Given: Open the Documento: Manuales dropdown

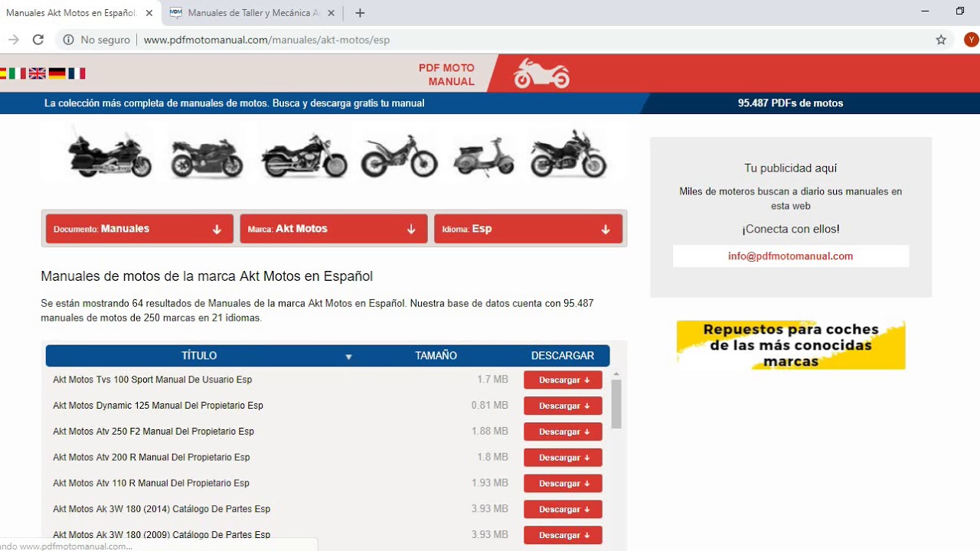Looking at the screenshot, I should pos(139,229).
